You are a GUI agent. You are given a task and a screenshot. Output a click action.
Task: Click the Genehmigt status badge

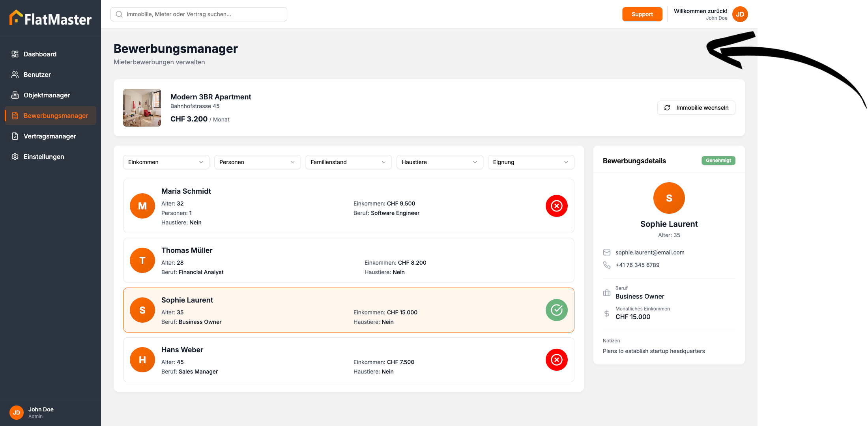pyautogui.click(x=718, y=161)
